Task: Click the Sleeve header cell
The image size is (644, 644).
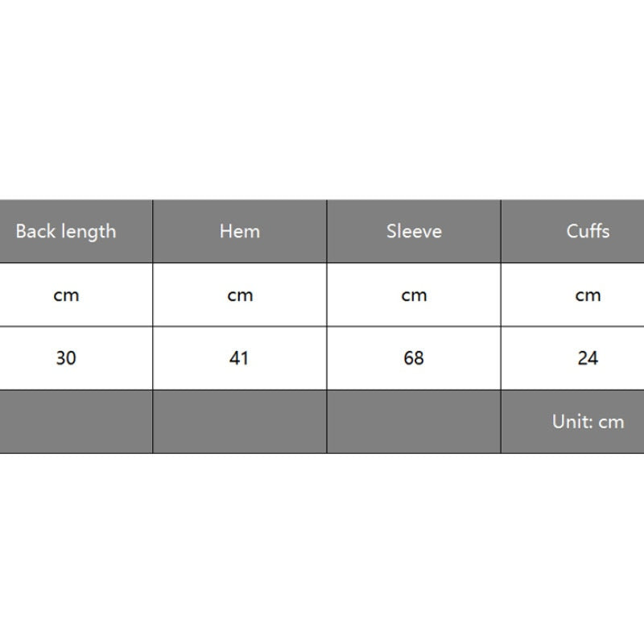Action: tap(414, 232)
